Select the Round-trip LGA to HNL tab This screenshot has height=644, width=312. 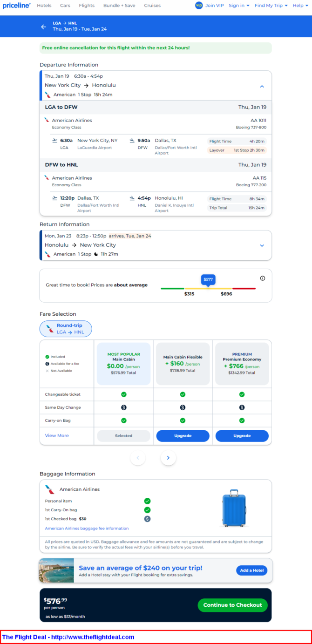coord(66,329)
